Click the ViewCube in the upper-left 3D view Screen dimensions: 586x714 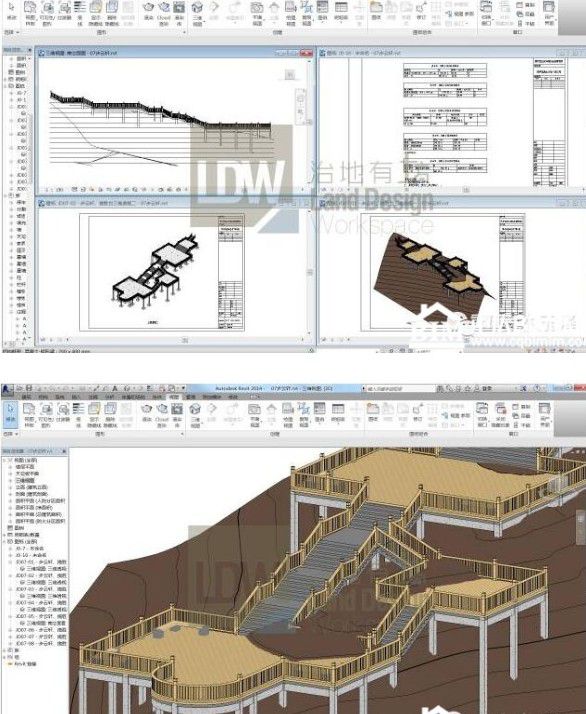(x=290, y=75)
